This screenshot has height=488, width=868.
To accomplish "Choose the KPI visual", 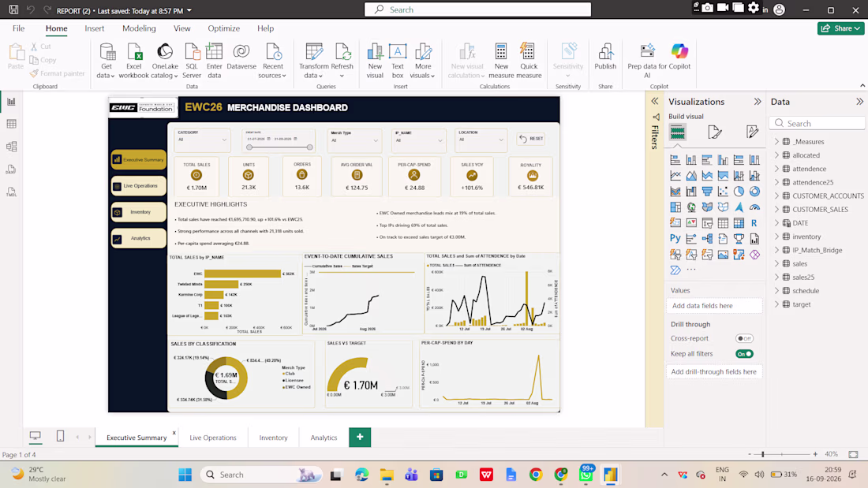I will click(691, 223).
